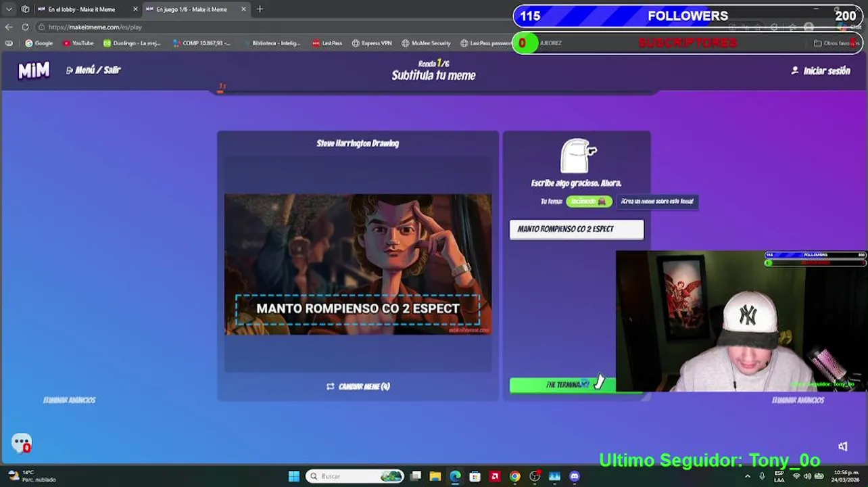Image resolution: width=868 pixels, height=487 pixels.
Task: Open OBS Studio from taskbar
Action: pyautogui.click(x=535, y=476)
